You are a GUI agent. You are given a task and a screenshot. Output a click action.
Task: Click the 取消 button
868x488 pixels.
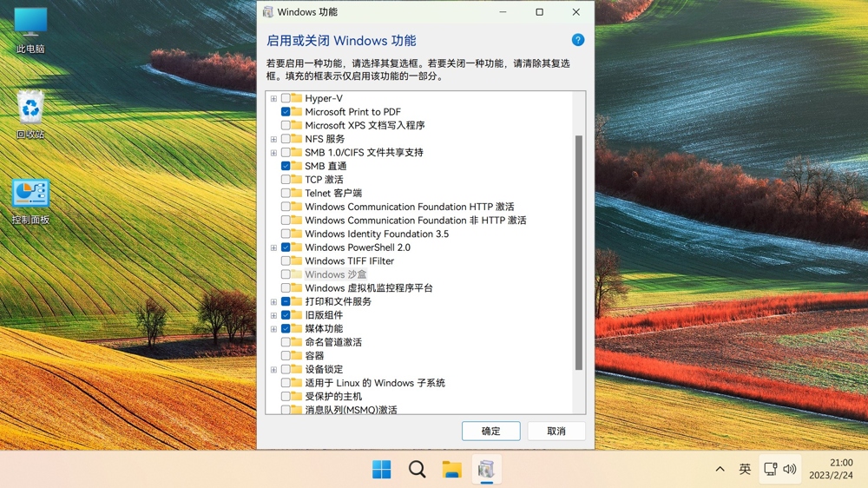tap(556, 432)
